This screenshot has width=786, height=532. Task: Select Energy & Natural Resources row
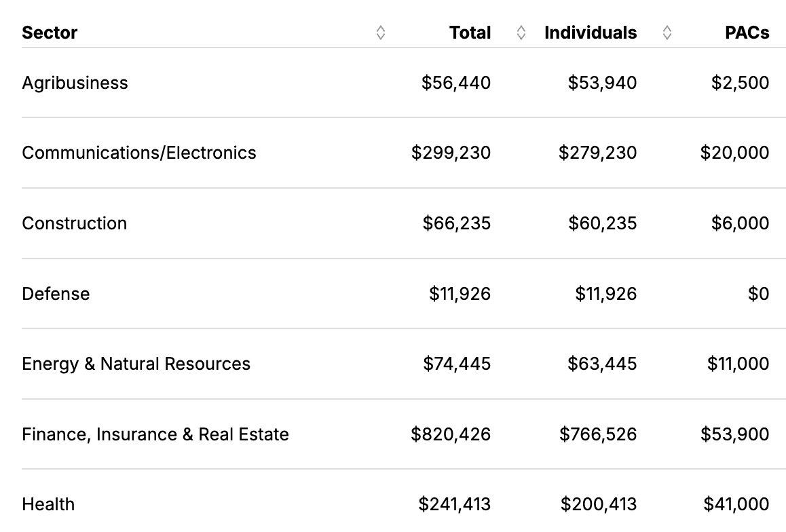coord(136,364)
